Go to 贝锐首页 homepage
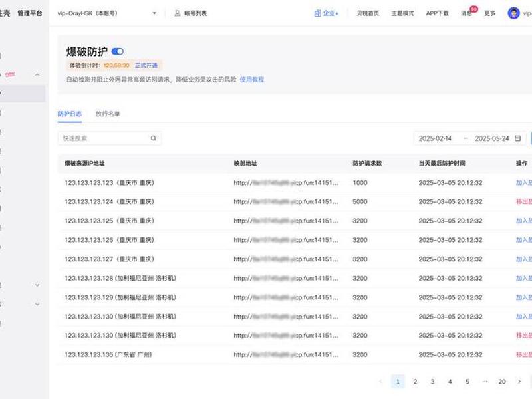The height and width of the screenshot is (399, 532). (x=368, y=13)
